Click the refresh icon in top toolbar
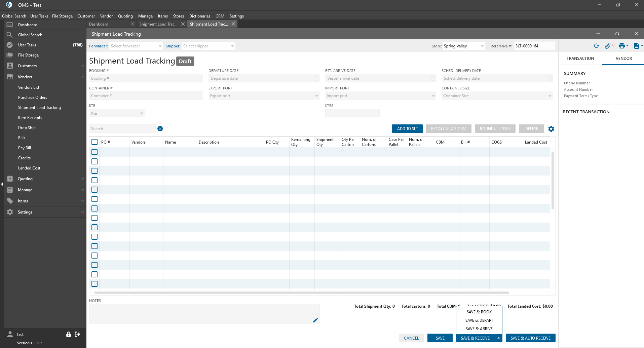The image size is (644, 348). [596, 46]
